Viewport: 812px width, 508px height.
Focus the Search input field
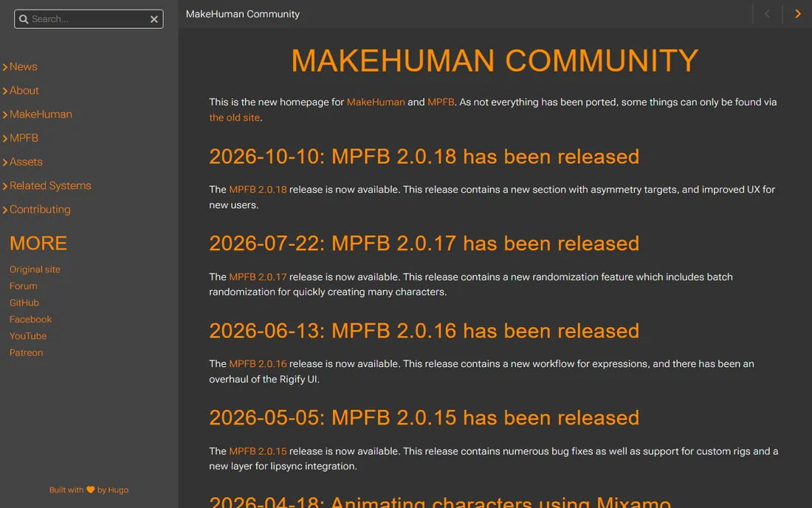tap(89, 19)
